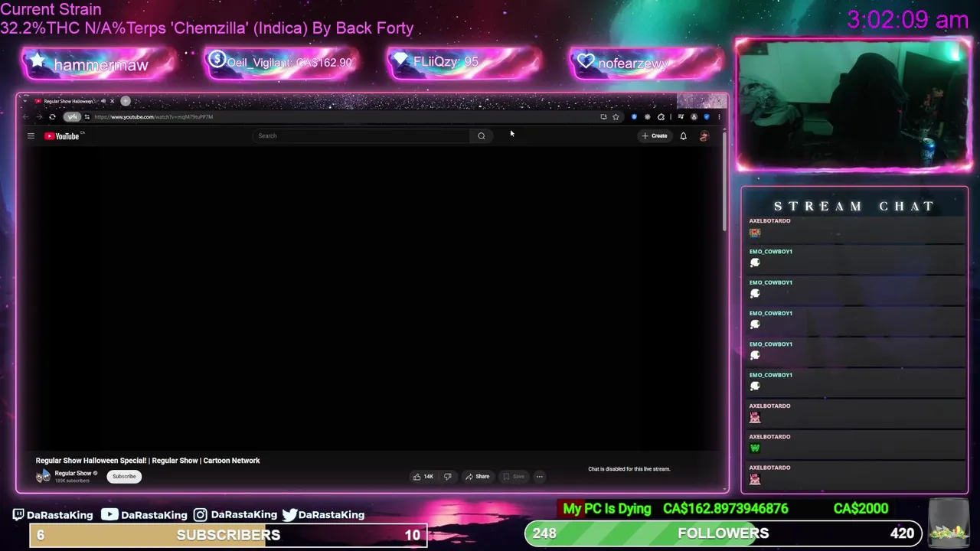This screenshot has height=551, width=980.
Task: Click the hammermaw star follower badge
Action: click(x=100, y=64)
